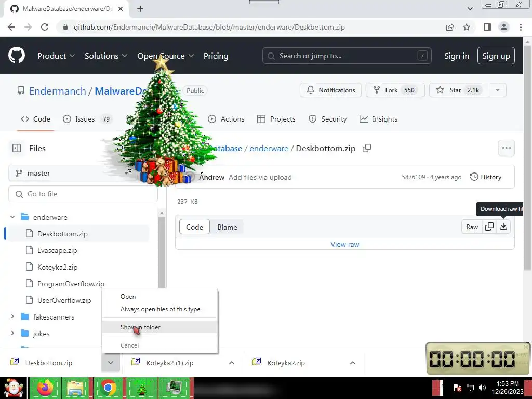The width and height of the screenshot is (532, 399).
Task: Open Firefox from the taskbar
Action: 45,388
